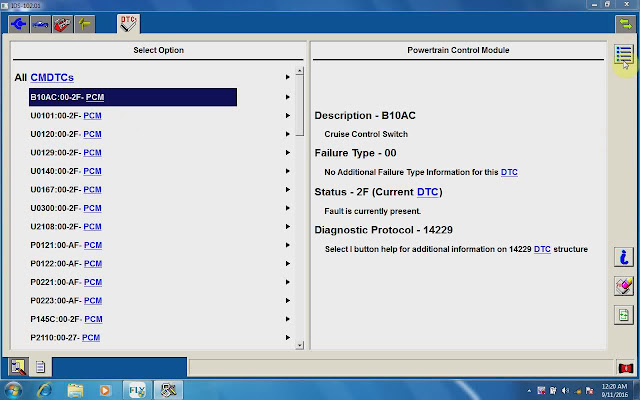The width and height of the screenshot is (640, 400).
Task: Expand the P2110:00-27 PCM entry arrow
Action: point(288,338)
